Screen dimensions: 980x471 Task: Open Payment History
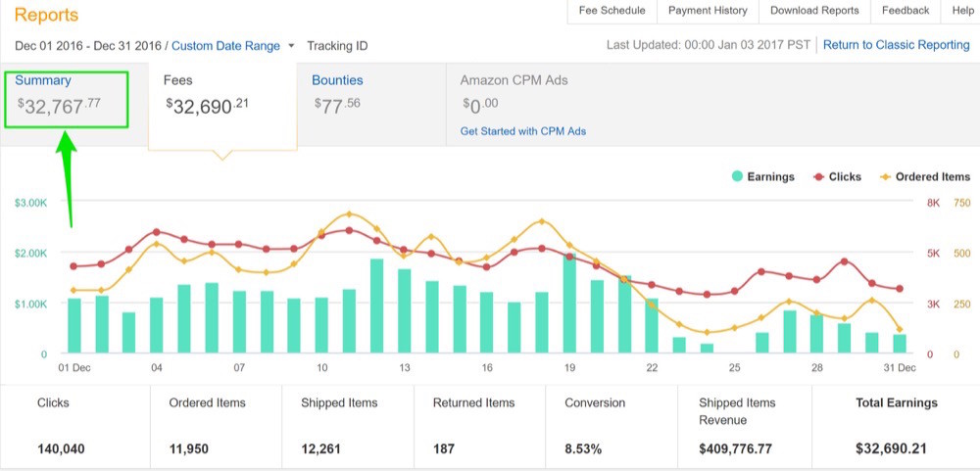coord(708,11)
